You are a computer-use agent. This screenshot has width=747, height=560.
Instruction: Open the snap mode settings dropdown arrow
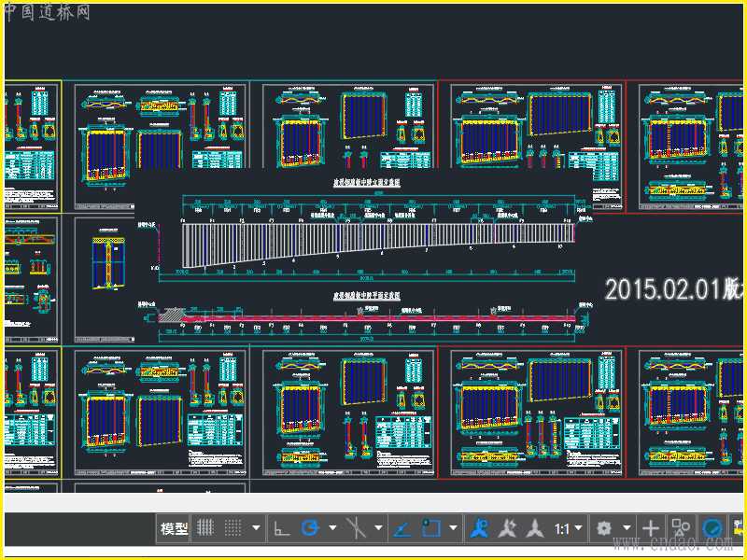(x=256, y=528)
